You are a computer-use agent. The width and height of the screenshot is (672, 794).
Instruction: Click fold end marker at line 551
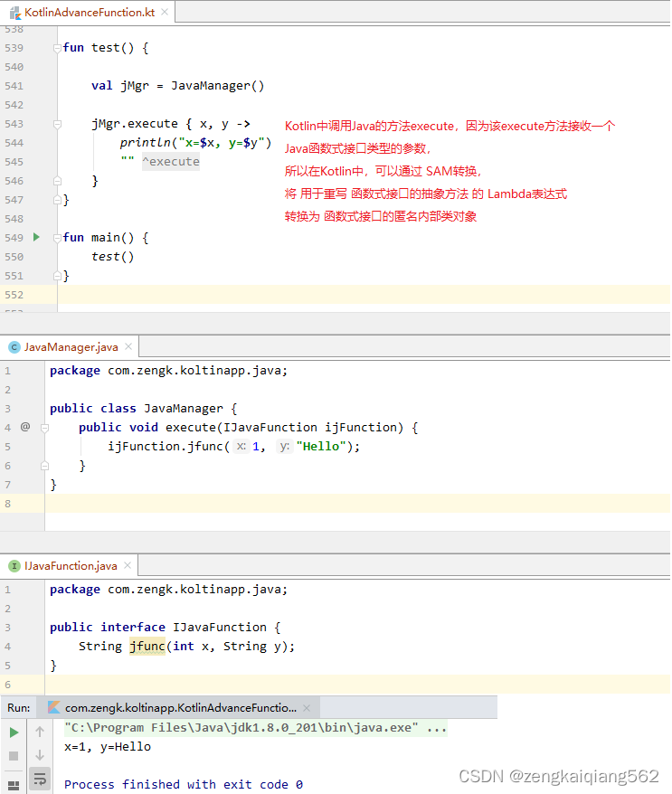coord(57,276)
